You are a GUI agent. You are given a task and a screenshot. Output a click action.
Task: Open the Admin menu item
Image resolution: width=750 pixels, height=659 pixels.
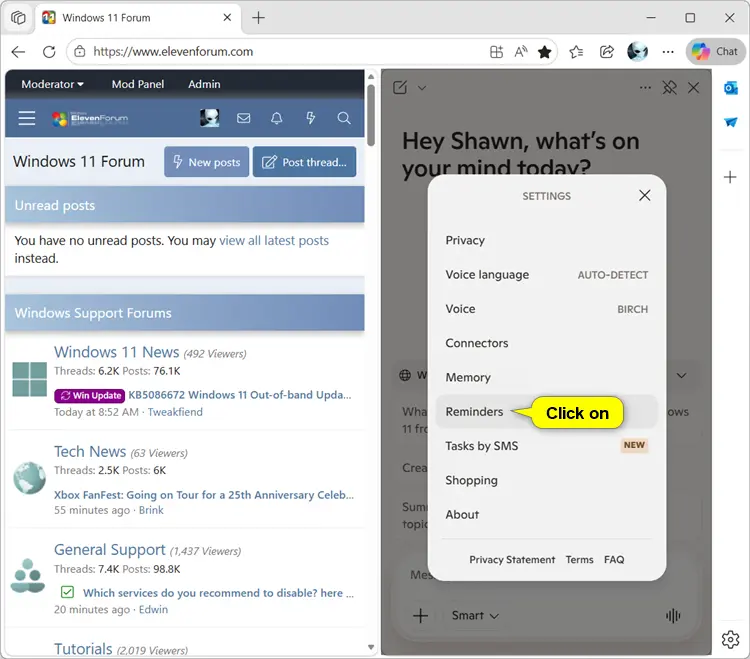point(204,84)
